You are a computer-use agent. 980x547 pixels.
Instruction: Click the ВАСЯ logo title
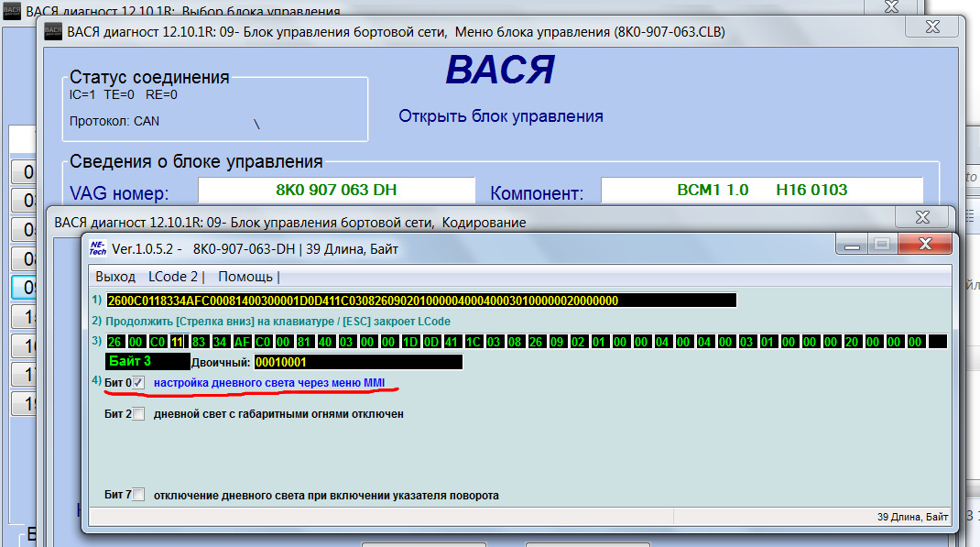tap(500, 70)
